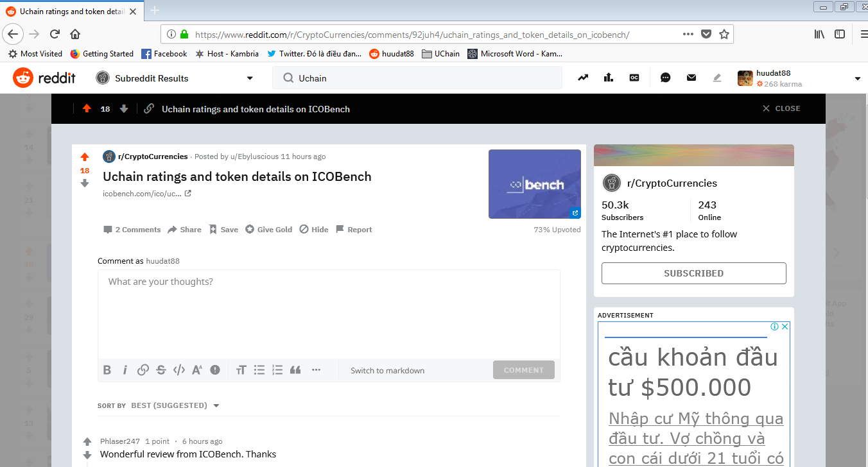Bookmark this page with the star
This screenshot has height=467, width=868.
[724, 34]
